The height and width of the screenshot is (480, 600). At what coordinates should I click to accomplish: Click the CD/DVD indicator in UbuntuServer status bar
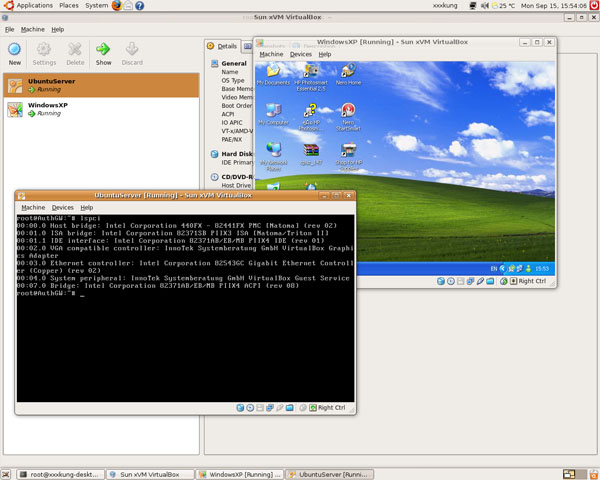250,408
